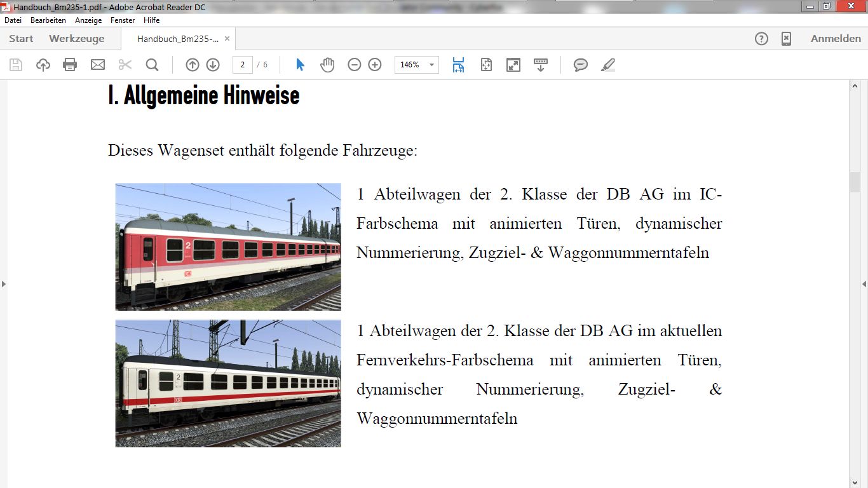The width and height of the screenshot is (868, 488).
Task: Select the highlight pen tool
Action: [x=608, y=65]
